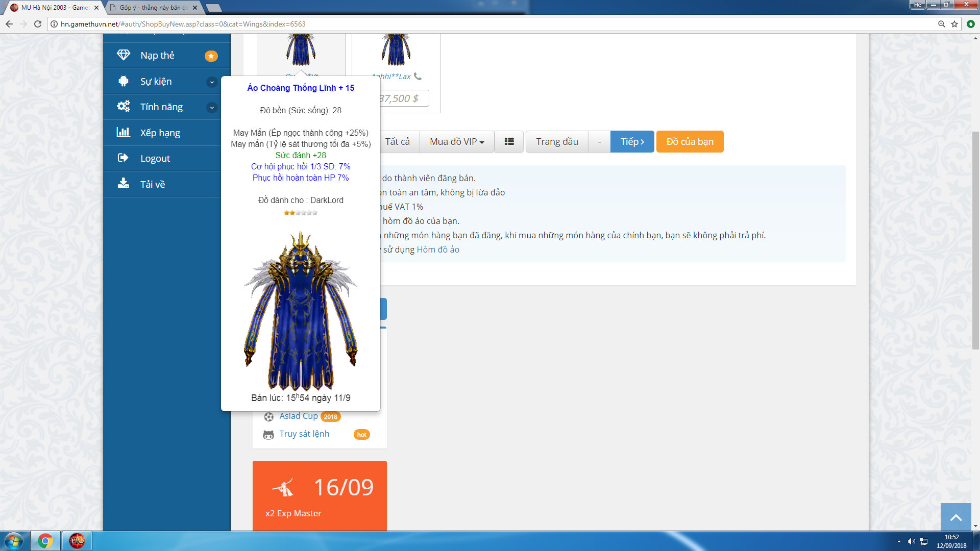Open the Mua đồ VIP dropdown
Image resolution: width=980 pixels, height=551 pixels.
pyautogui.click(x=457, y=141)
